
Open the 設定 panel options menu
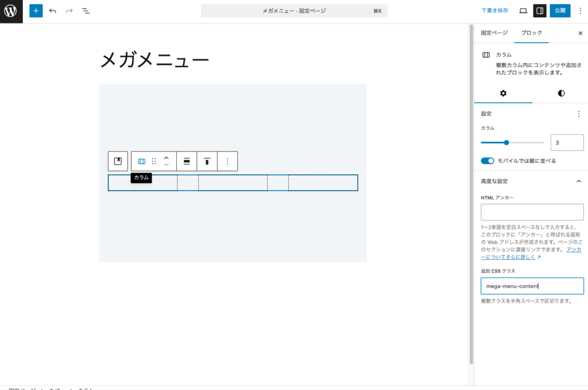tap(579, 114)
